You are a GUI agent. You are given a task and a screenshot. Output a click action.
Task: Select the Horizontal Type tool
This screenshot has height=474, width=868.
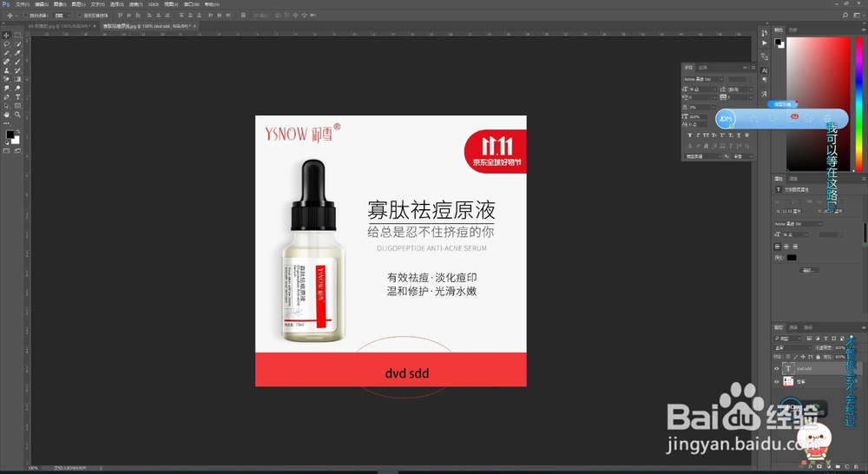click(17, 97)
